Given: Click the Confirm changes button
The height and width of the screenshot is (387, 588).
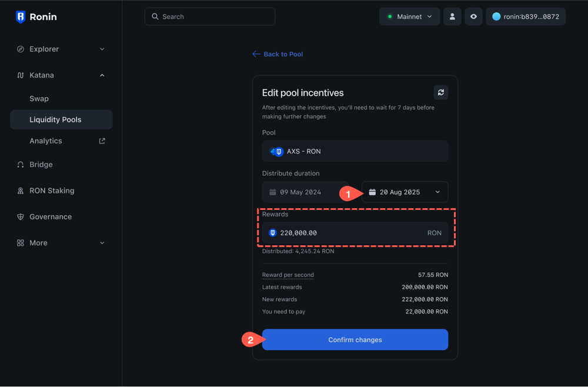Looking at the screenshot, I should (x=355, y=339).
